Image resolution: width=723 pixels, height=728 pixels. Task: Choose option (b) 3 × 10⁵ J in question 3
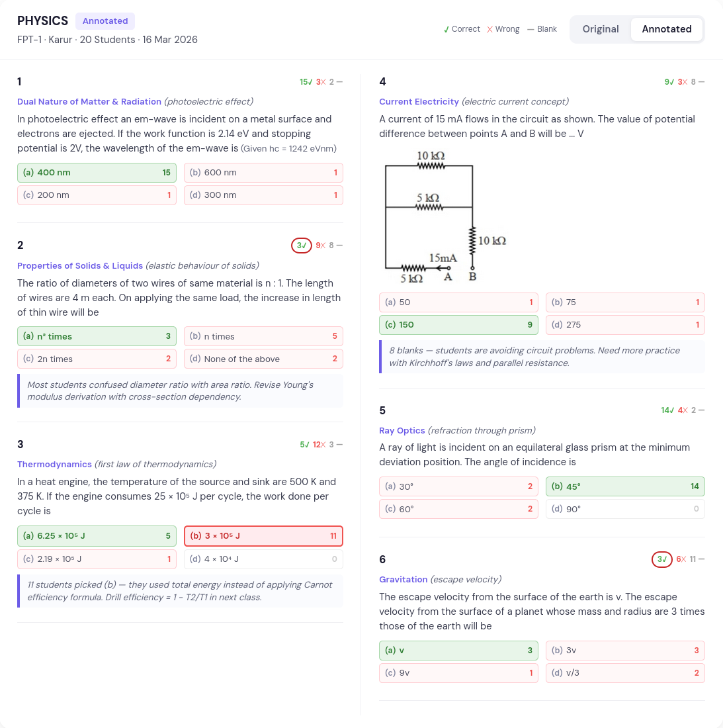tap(263, 536)
